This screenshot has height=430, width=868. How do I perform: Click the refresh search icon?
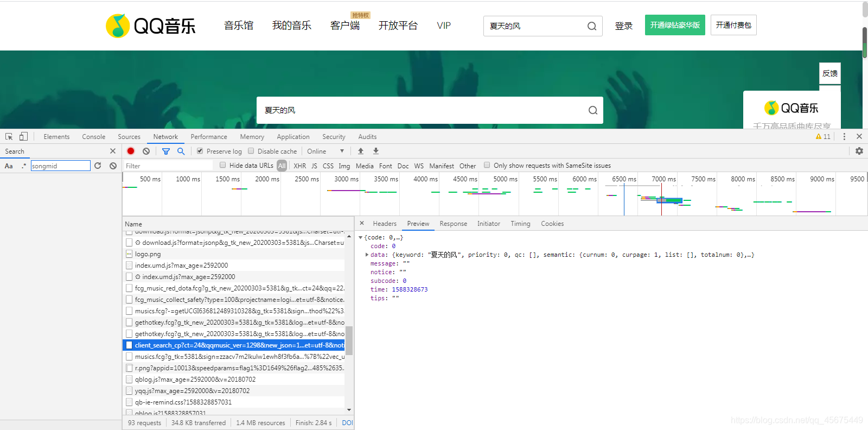click(x=98, y=166)
